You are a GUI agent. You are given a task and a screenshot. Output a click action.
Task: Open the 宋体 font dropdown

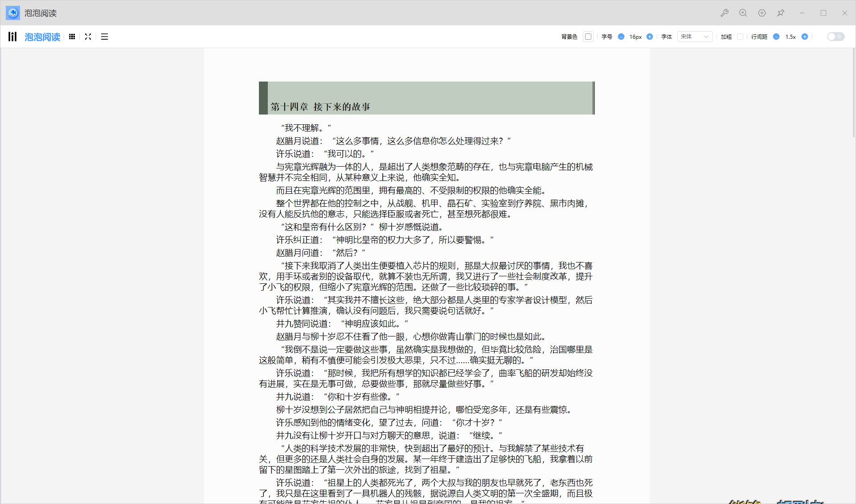coord(695,37)
